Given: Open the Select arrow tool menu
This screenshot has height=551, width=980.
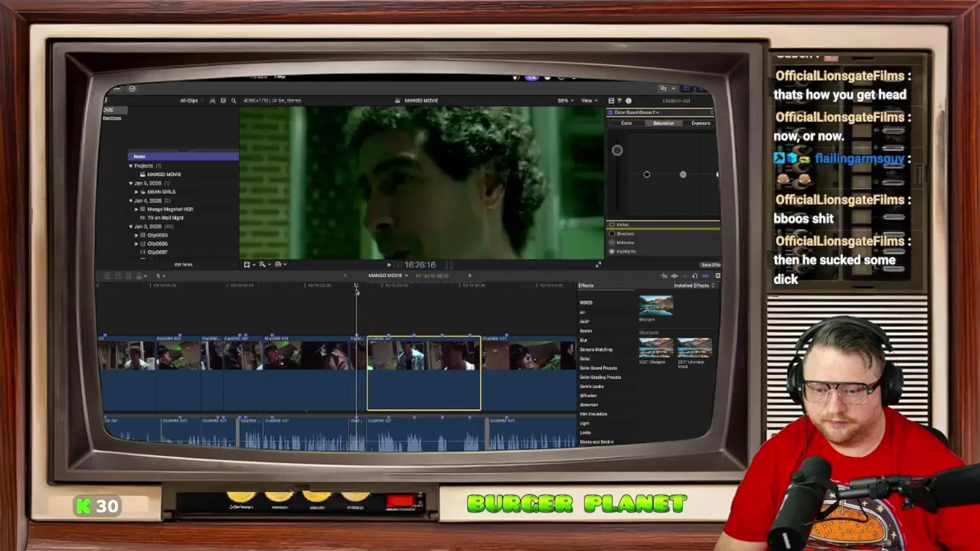Looking at the screenshot, I should click(x=159, y=275).
